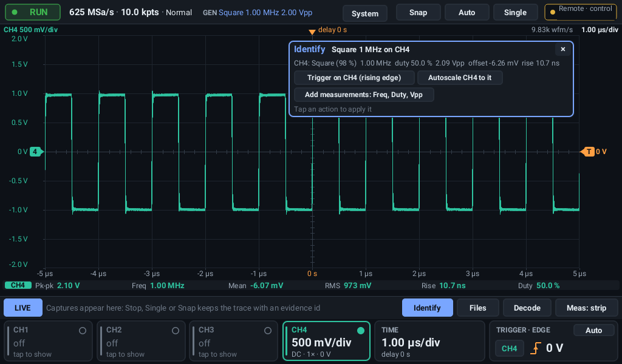The width and height of the screenshot is (622, 364).
Task: Toggle the Identify panel button
Action: pyautogui.click(x=427, y=308)
